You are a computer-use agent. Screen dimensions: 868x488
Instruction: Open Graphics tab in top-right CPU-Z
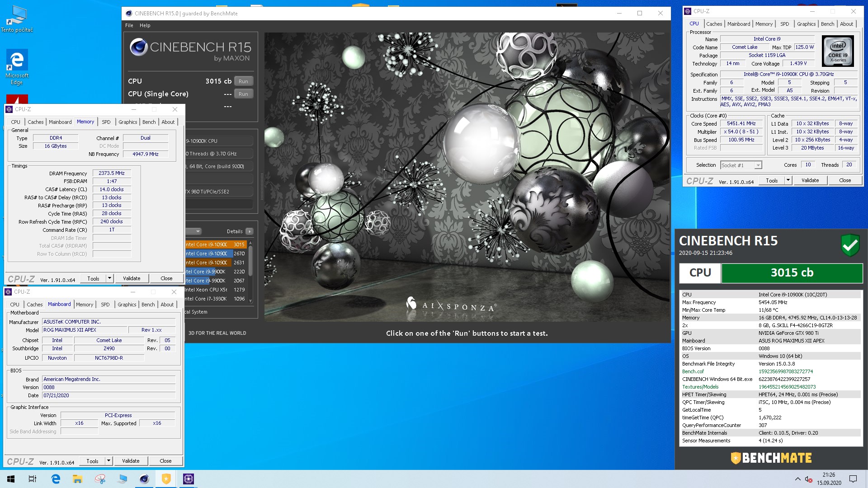(806, 24)
